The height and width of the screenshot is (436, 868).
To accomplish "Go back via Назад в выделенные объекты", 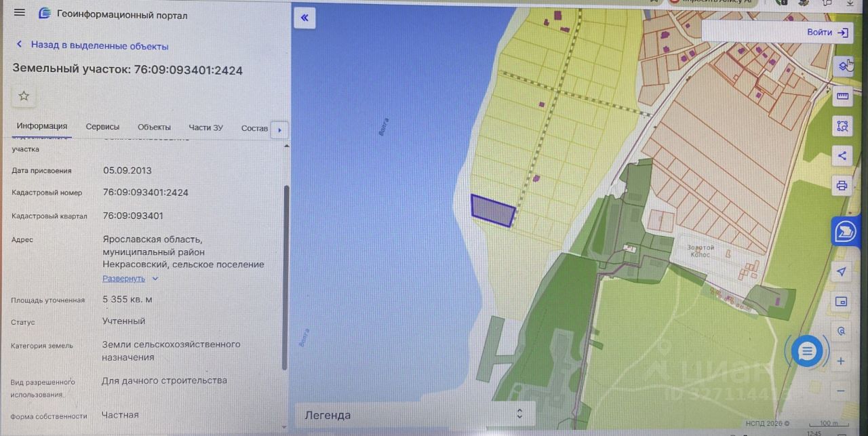I will coord(92,45).
